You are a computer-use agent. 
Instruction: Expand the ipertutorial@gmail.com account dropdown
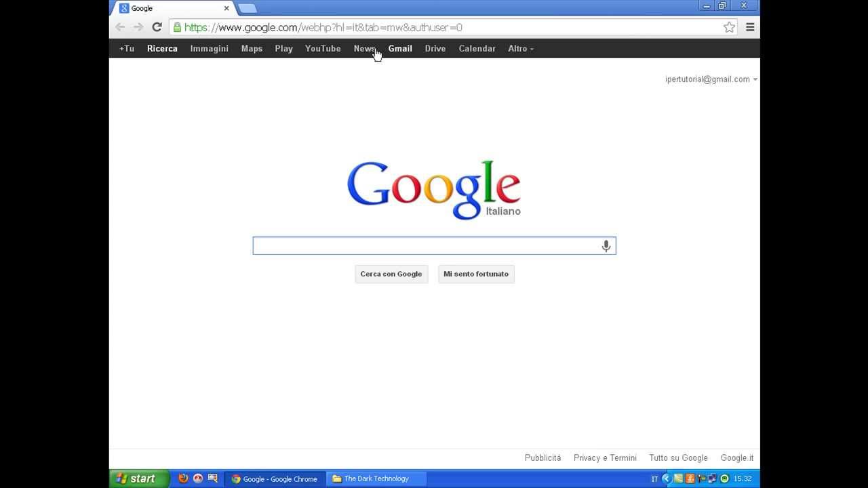point(711,79)
